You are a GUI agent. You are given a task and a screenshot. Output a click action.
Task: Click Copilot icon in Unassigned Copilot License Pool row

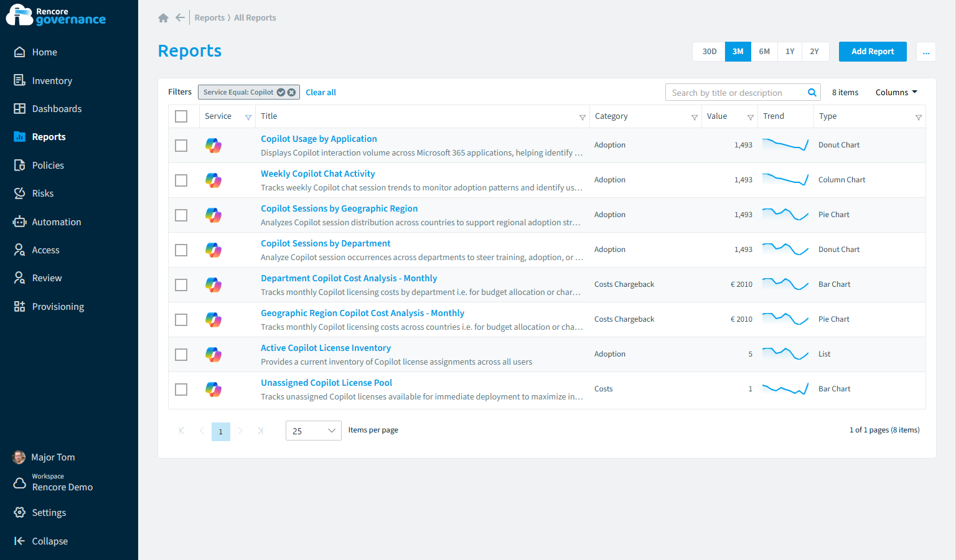coord(213,390)
